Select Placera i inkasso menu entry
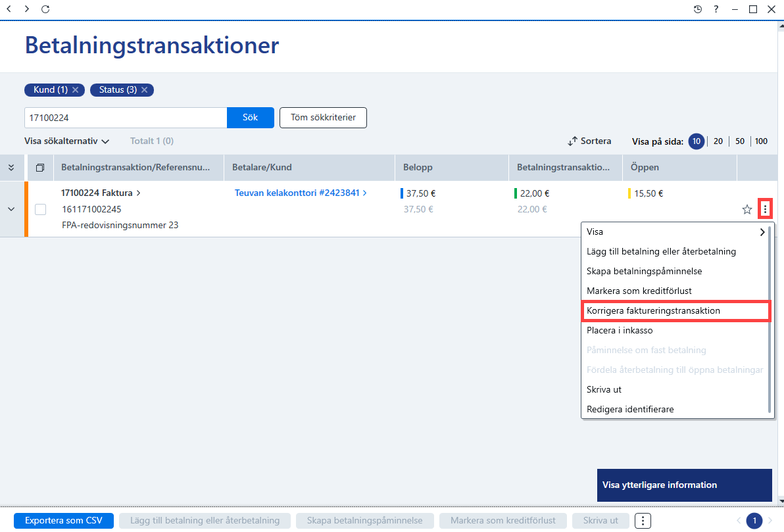 (620, 331)
